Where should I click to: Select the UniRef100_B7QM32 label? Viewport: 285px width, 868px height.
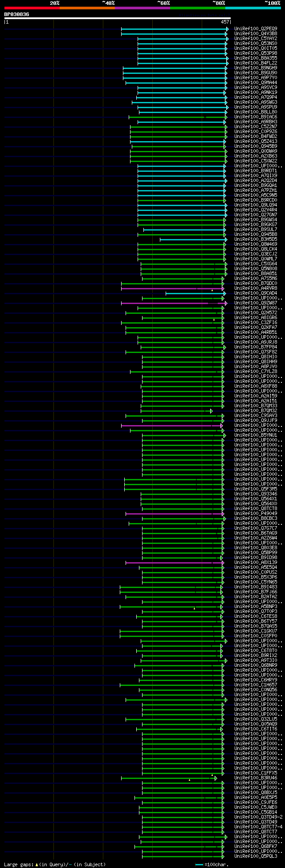[256, 410]
